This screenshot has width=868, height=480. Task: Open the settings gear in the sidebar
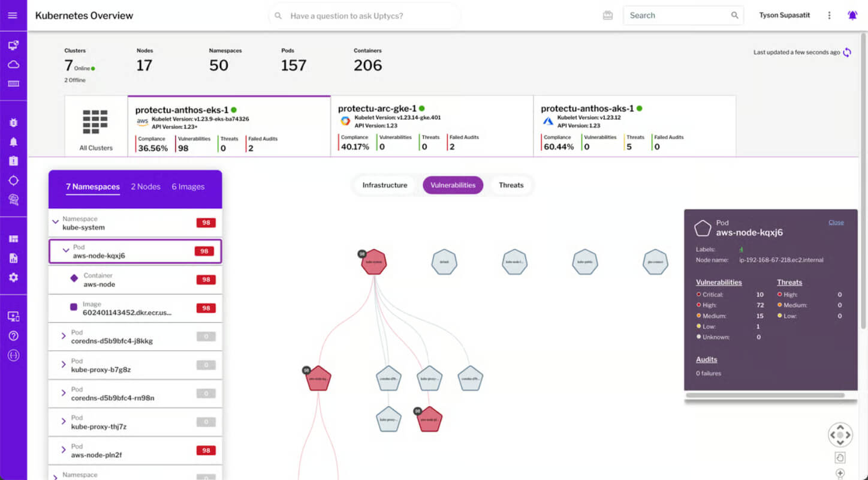13,277
